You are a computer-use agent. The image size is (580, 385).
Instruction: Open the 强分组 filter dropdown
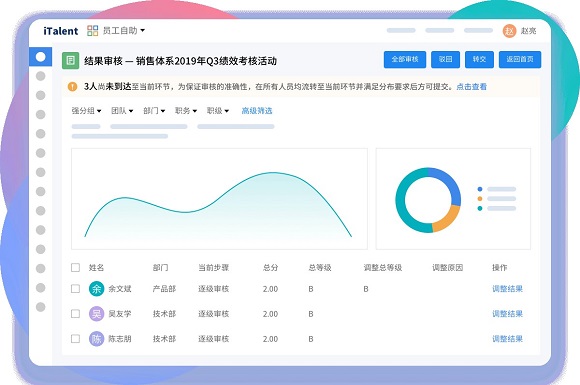(86, 111)
